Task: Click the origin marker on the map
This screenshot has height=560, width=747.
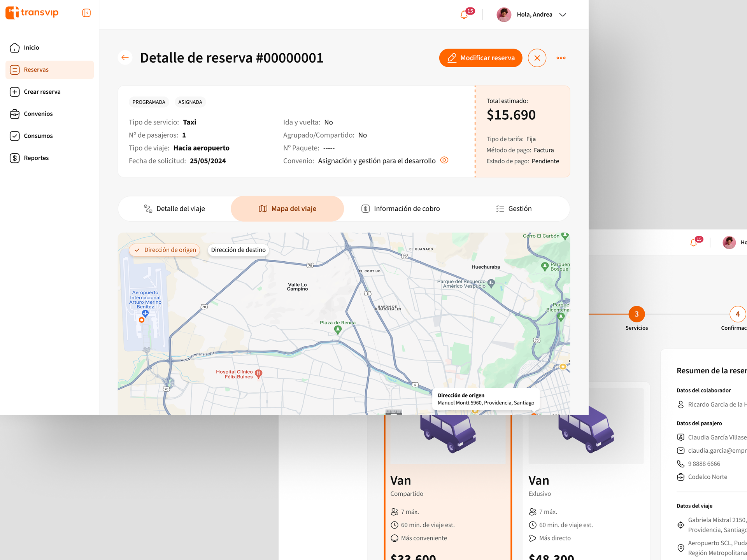Action: point(142,320)
